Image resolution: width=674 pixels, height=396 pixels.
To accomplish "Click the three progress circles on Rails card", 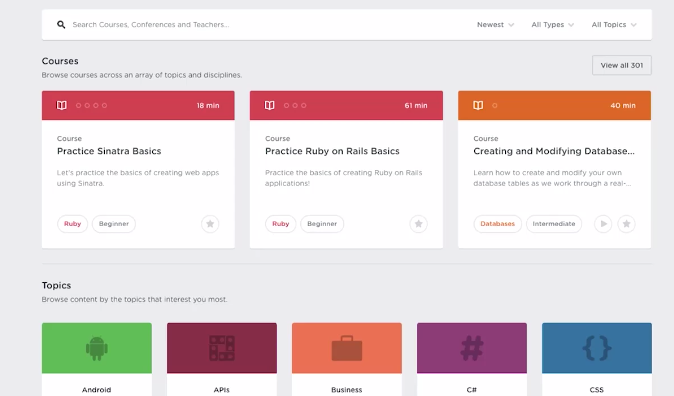I will pos(295,105).
